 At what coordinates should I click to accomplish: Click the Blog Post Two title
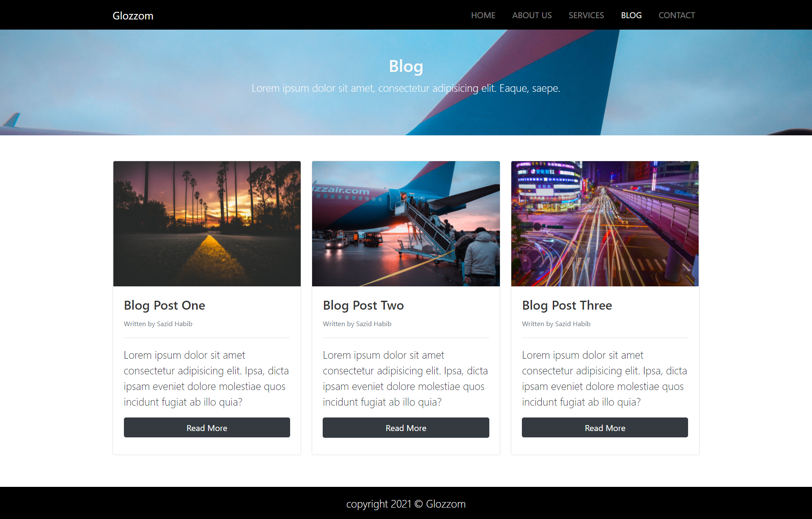[363, 305]
